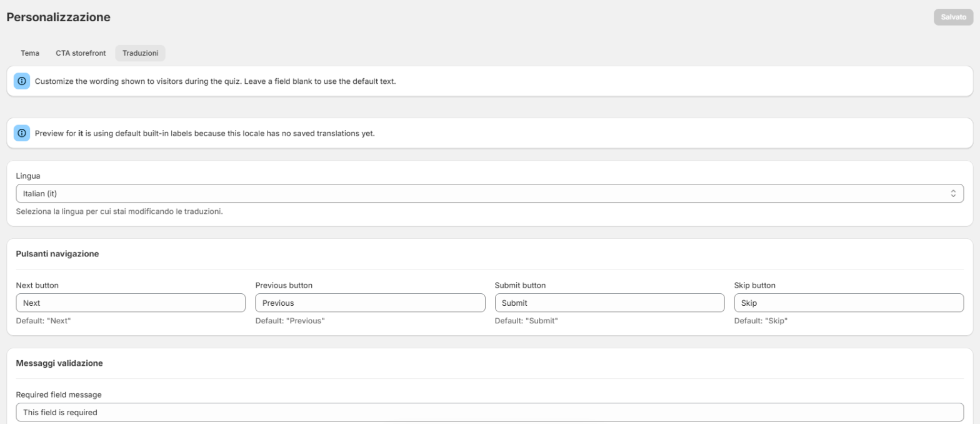This screenshot has height=424, width=980.
Task: Click the 'Customize the wording' notice text
Action: [x=216, y=81]
